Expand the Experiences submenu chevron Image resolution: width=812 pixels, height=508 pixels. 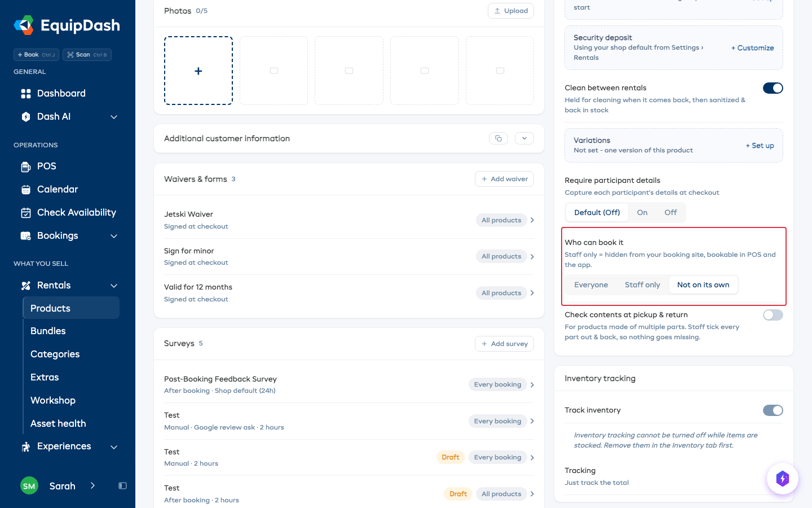[114, 447]
